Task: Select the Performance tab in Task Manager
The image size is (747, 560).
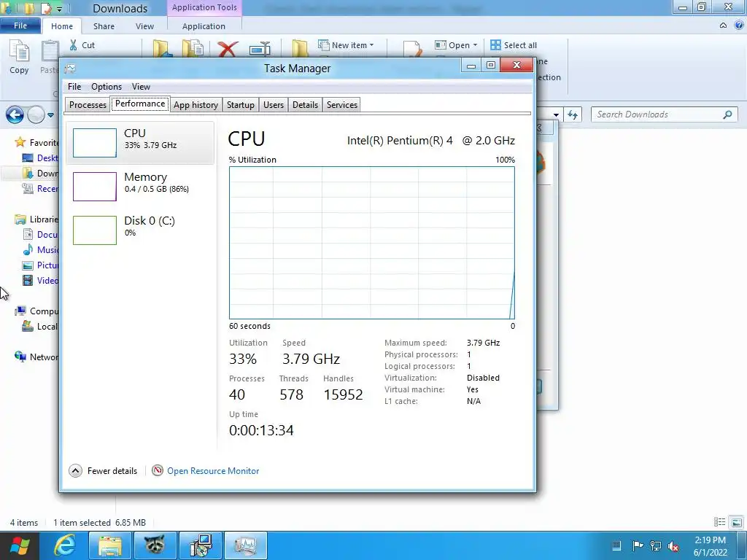Action: tap(140, 104)
